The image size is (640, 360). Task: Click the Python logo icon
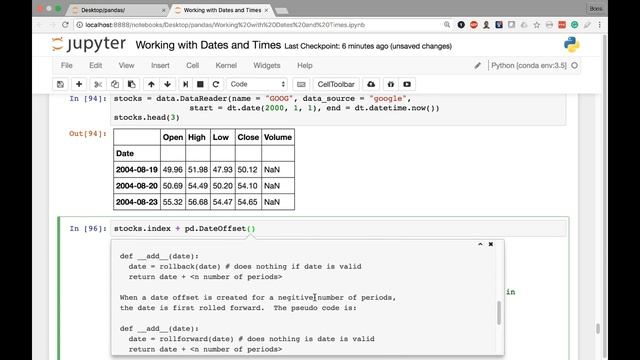[x=571, y=44]
